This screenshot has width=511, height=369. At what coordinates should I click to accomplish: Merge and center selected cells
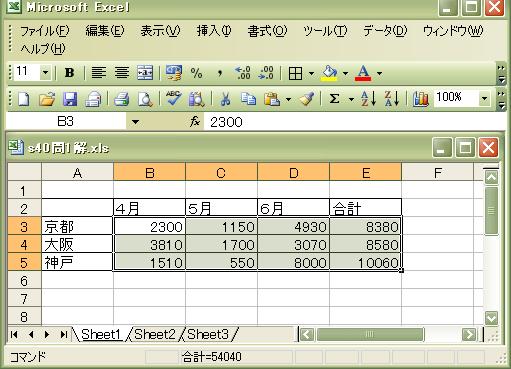145,73
